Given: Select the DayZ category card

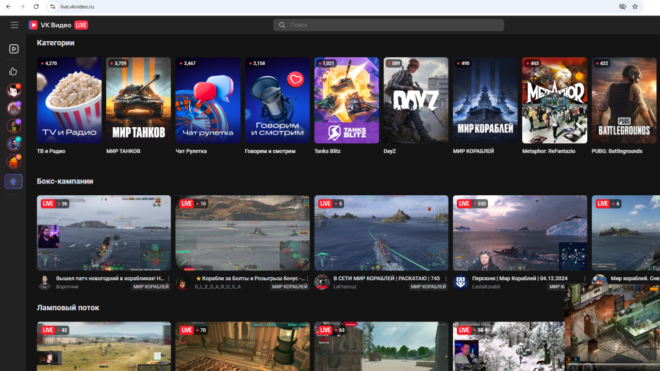Looking at the screenshot, I should (x=416, y=105).
